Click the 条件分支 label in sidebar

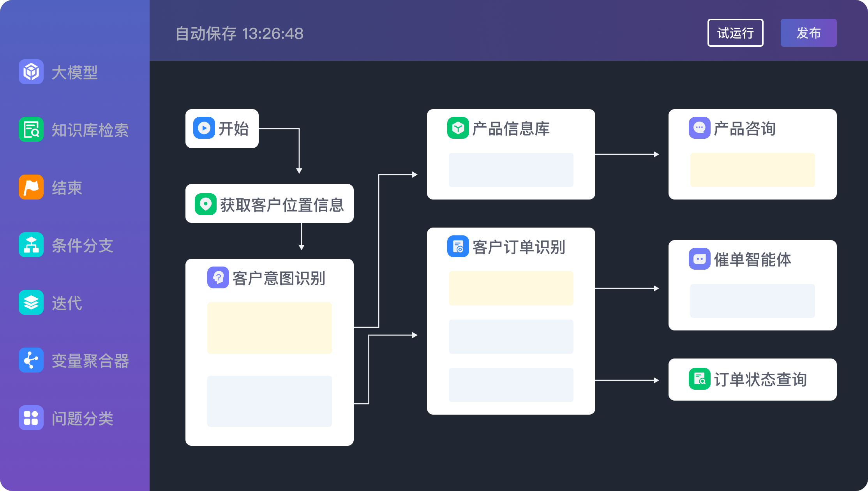83,245
